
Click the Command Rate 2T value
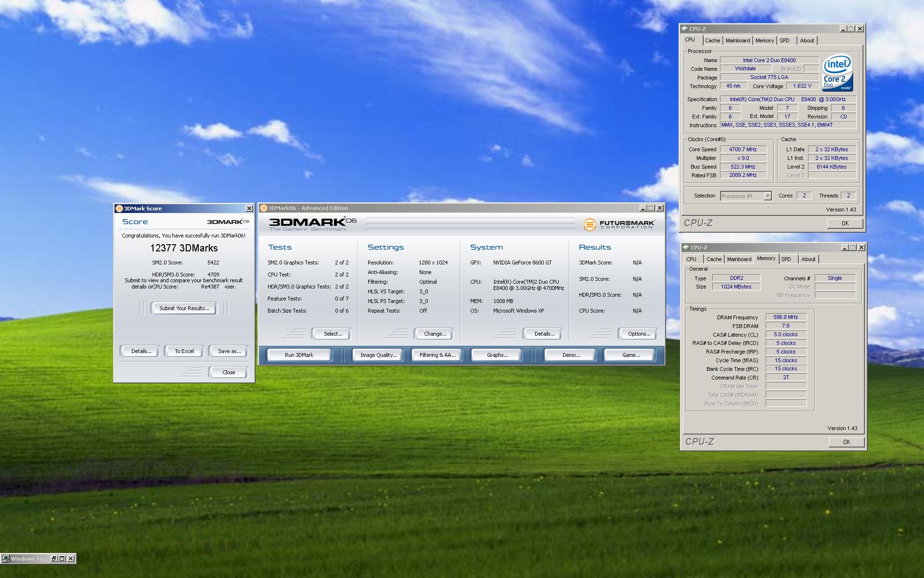(786, 378)
